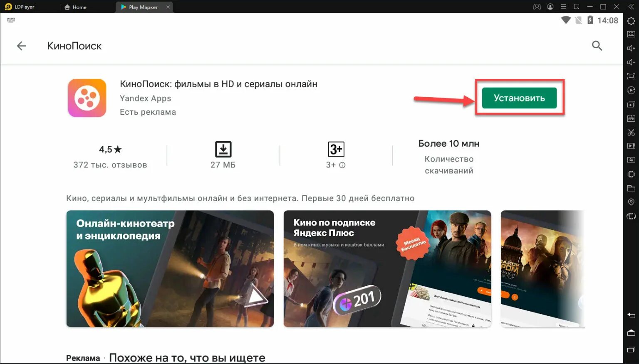Open the Yandex Apps developer link
Screen dimensions: 639x364
coord(146,98)
